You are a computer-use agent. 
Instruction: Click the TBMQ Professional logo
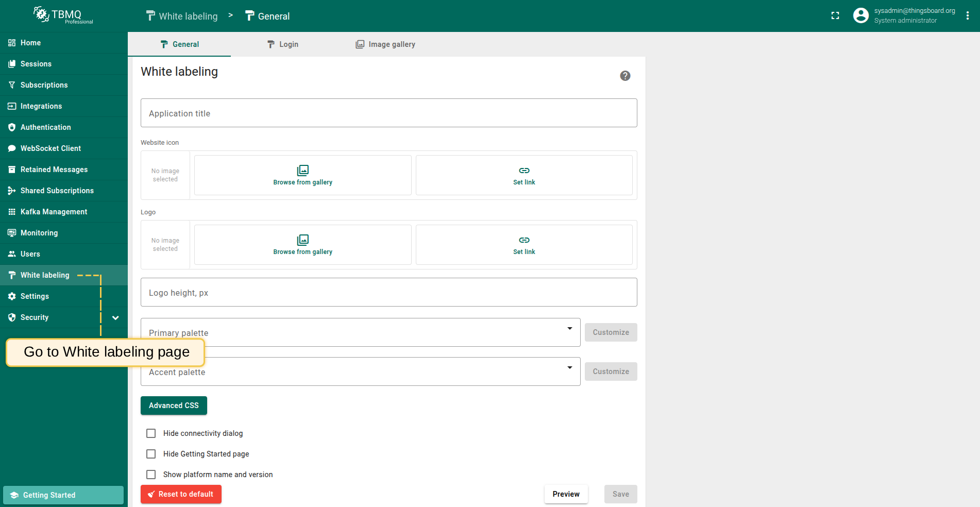pos(63,15)
